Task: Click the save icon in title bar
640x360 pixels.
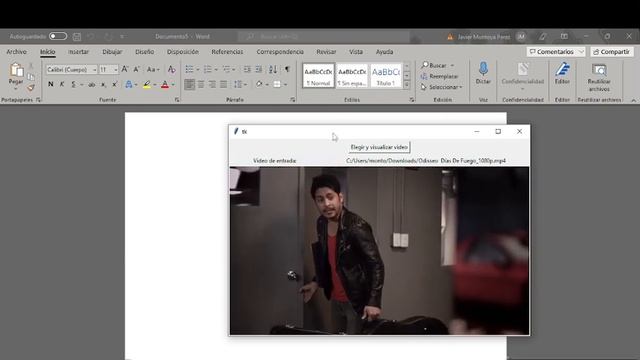Action: tap(77, 37)
